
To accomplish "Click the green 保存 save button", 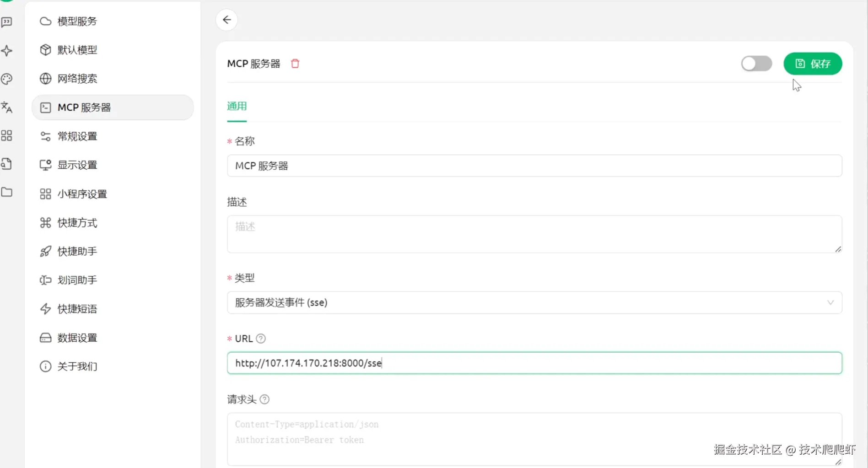I will point(813,64).
